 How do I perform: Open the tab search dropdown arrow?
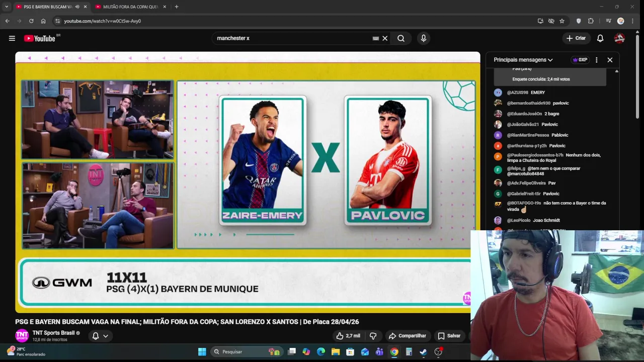(x=6, y=7)
